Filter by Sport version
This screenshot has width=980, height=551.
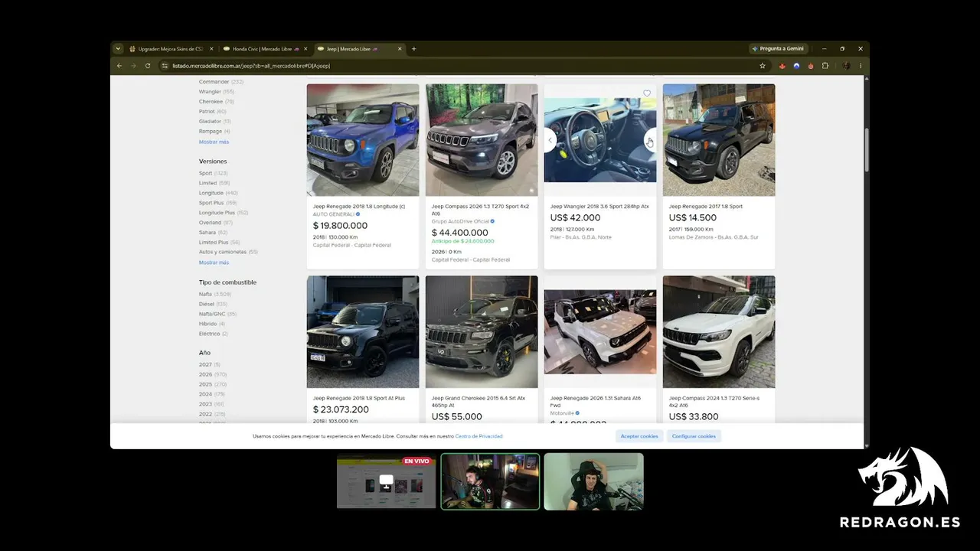pos(214,174)
